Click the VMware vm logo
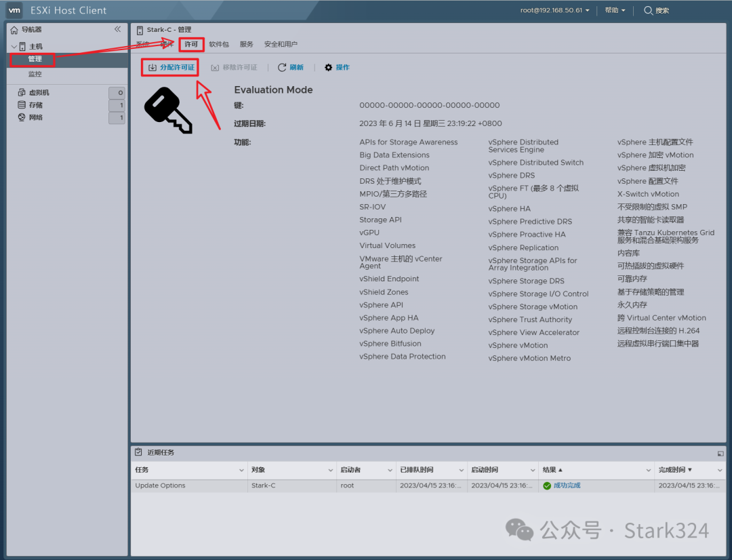 tap(14, 9)
